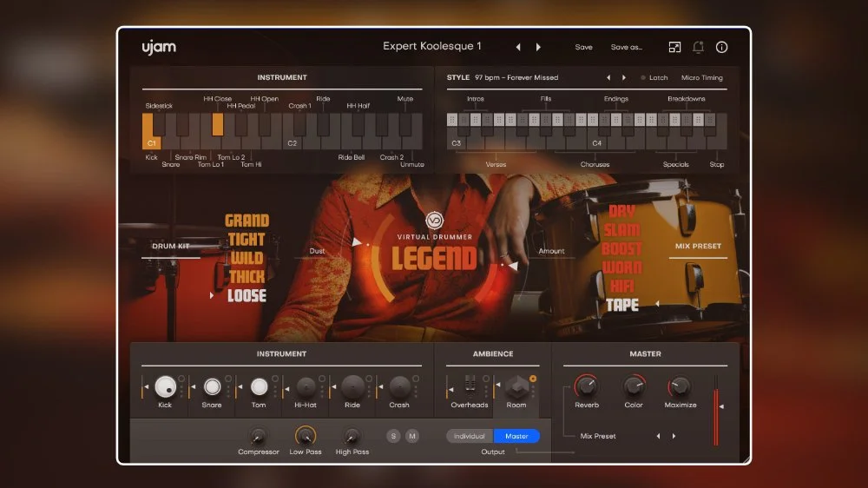Click the Save button
This screenshot has width=868, height=488.
(583, 47)
